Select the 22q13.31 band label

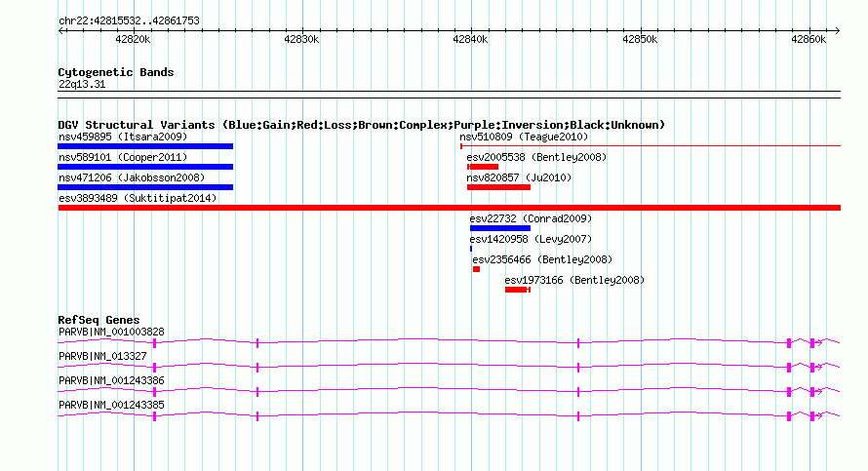82,84
